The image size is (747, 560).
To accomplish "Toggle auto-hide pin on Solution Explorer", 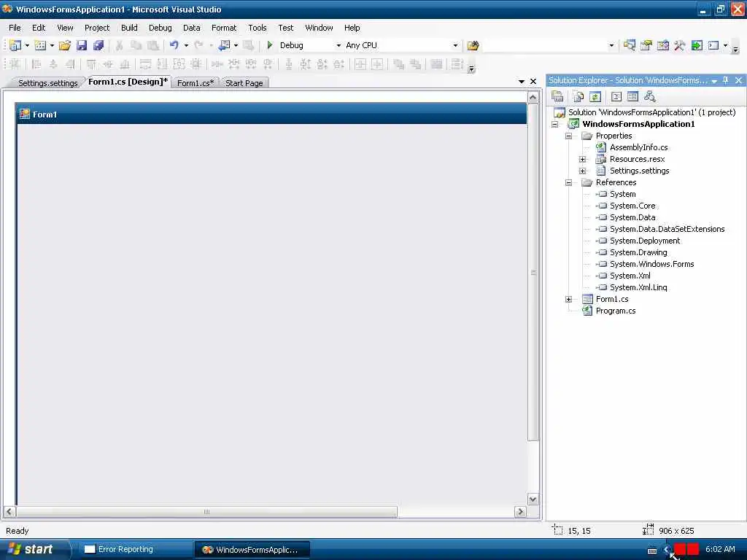I will coord(726,80).
